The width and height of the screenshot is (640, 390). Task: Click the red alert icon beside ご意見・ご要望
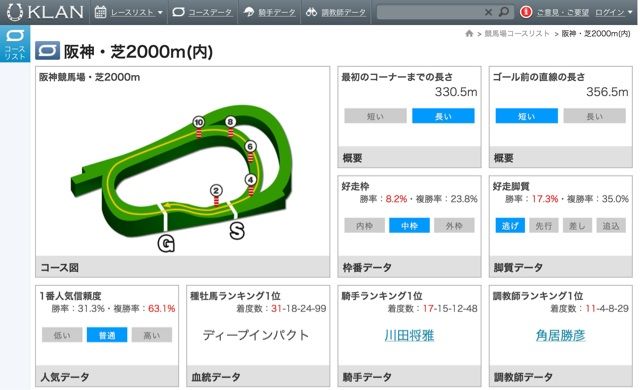coord(526,12)
